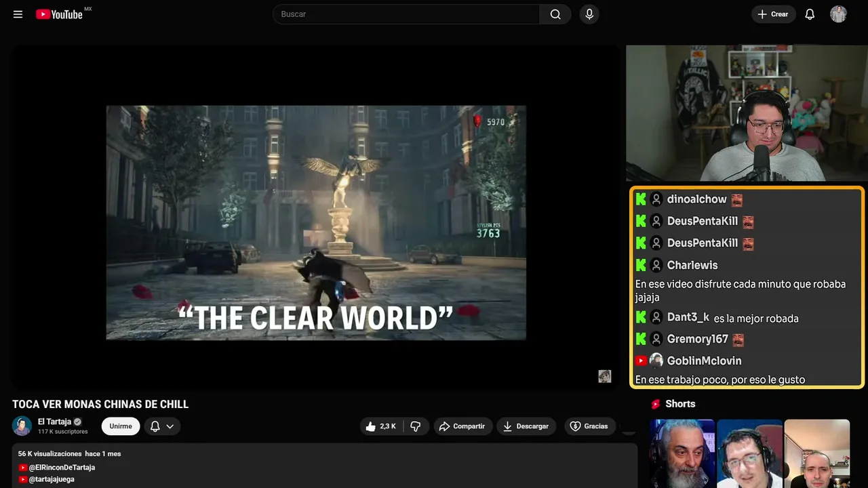
Task: Visit the El Tartaja channel name link
Action: 54,422
